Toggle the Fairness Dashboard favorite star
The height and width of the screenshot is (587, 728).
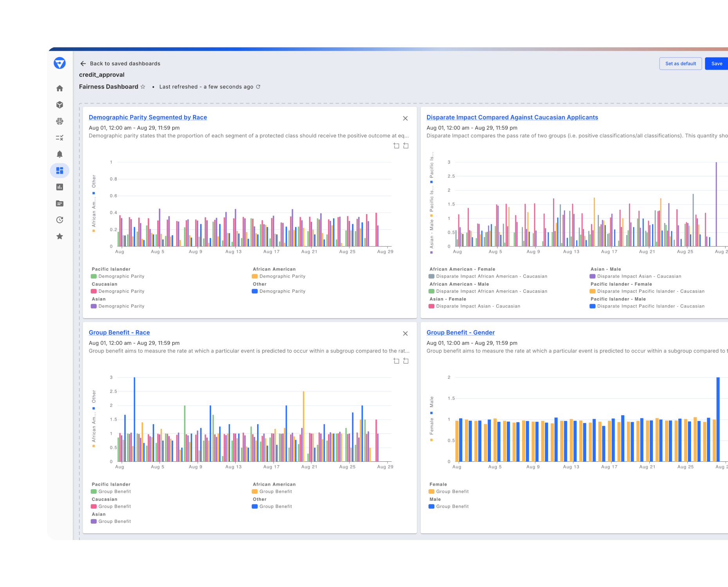[x=143, y=86]
